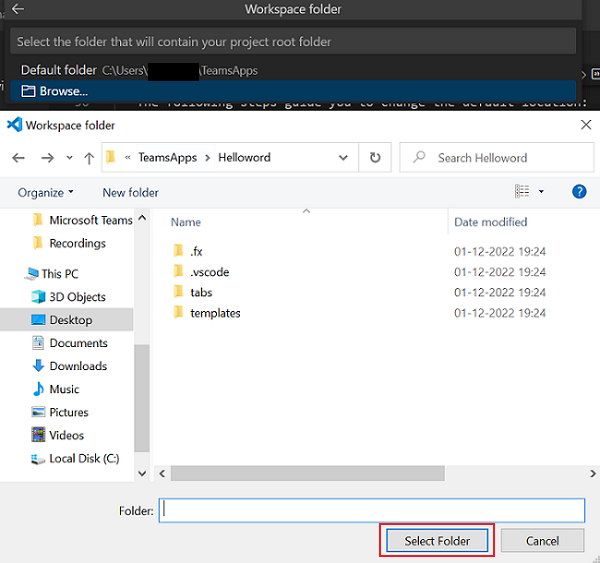The image size is (600, 563).
Task: Click Helloword in the address breadcrumb
Action: (x=244, y=157)
